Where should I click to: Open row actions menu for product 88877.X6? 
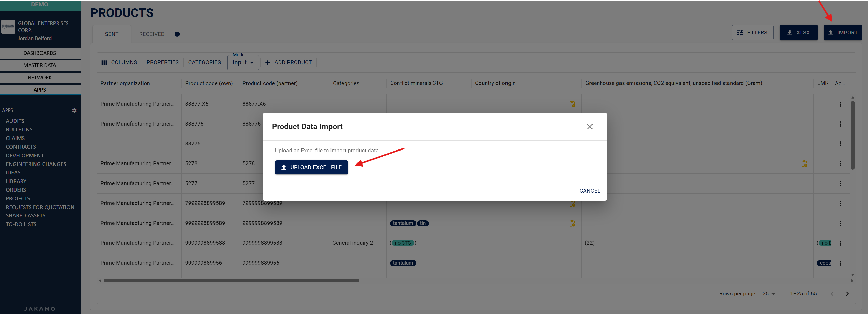(x=840, y=104)
